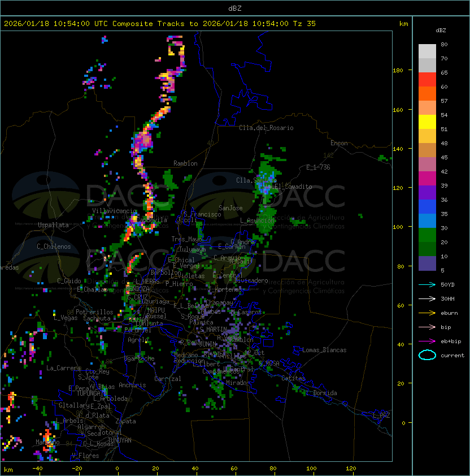Click the 'dBZ' title at top center

click(x=235, y=8)
